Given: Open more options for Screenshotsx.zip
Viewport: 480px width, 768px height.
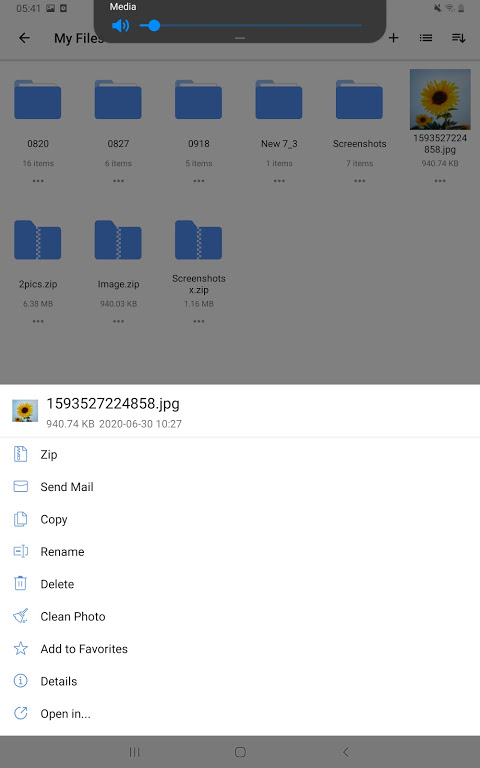Looking at the screenshot, I should tap(198, 321).
